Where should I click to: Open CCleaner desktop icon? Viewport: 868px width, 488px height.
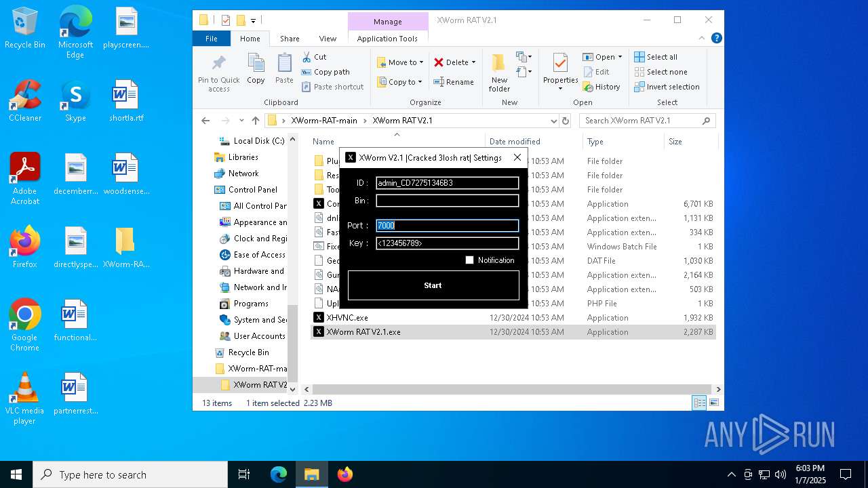25,101
